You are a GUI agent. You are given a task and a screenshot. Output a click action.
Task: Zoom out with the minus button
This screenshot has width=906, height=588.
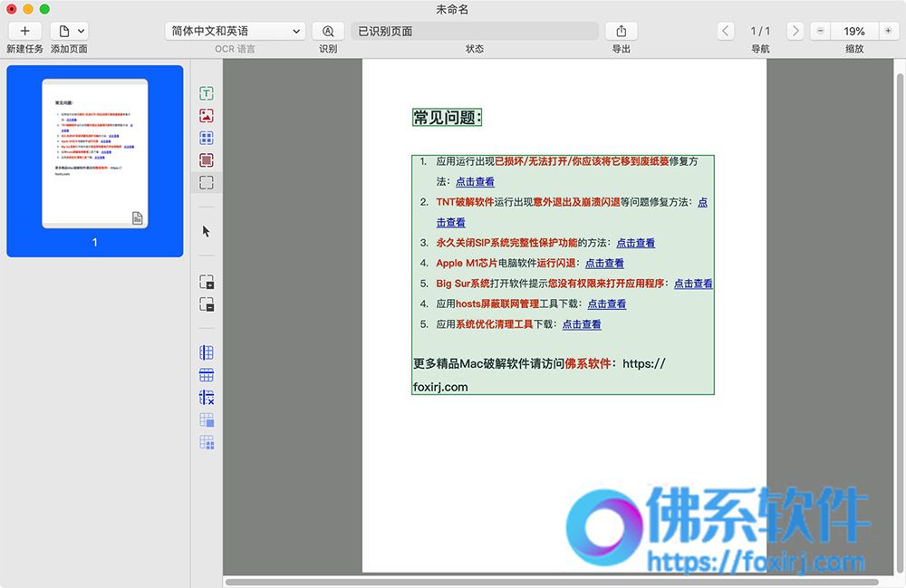click(x=820, y=31)
